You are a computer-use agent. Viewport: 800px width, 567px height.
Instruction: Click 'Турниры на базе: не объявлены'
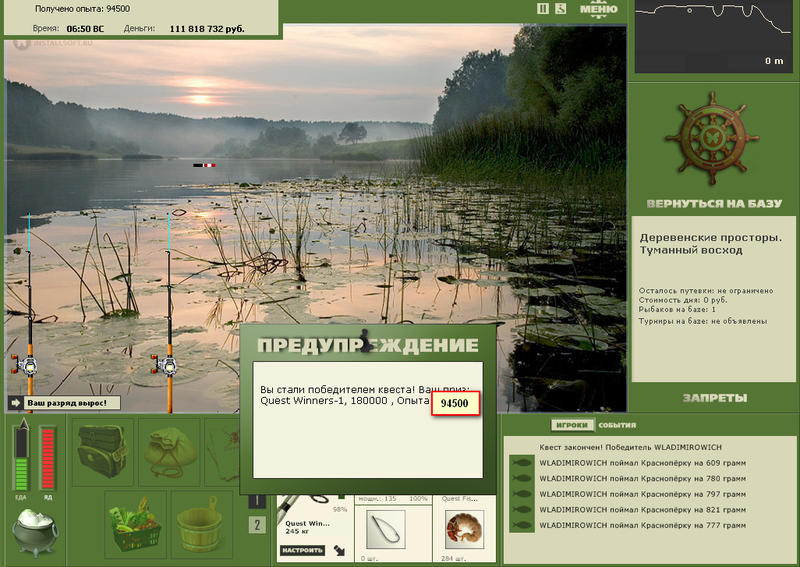click(x=703, y=321)
